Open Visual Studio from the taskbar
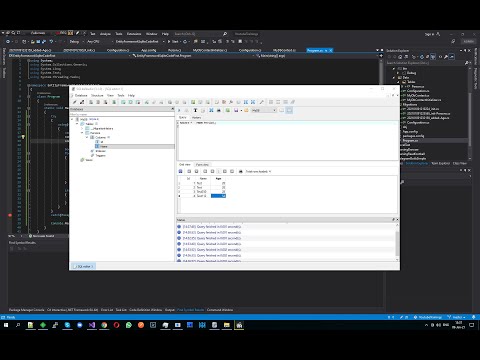This screenshot has width=480, height=360. point(92,325)
